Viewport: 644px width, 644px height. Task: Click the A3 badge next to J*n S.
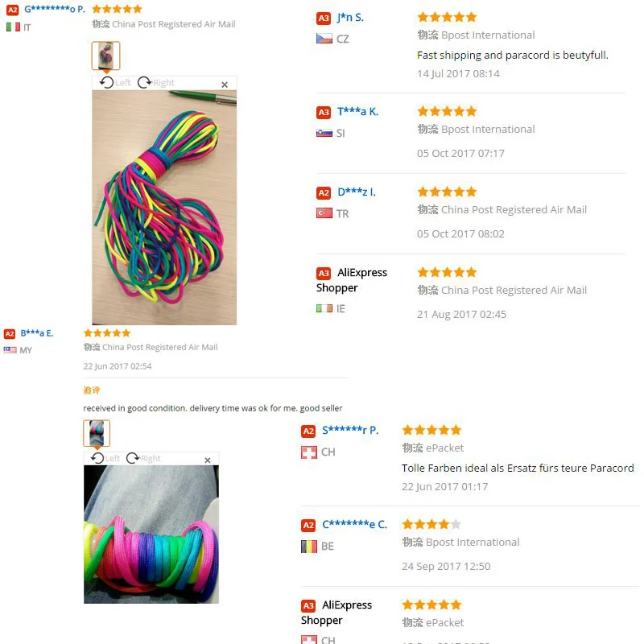tap(324, 18)
